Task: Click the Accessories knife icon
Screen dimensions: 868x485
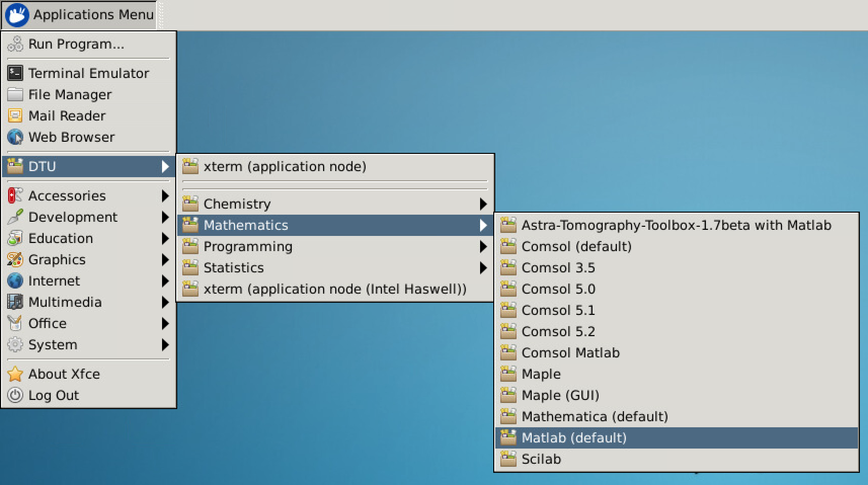Action: (15, 196)
